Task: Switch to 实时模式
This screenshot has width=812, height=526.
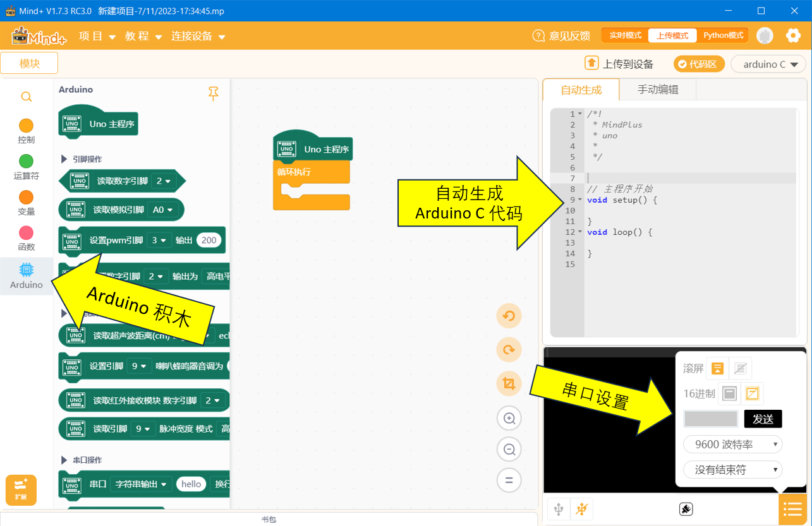Action: pos(625,35)
